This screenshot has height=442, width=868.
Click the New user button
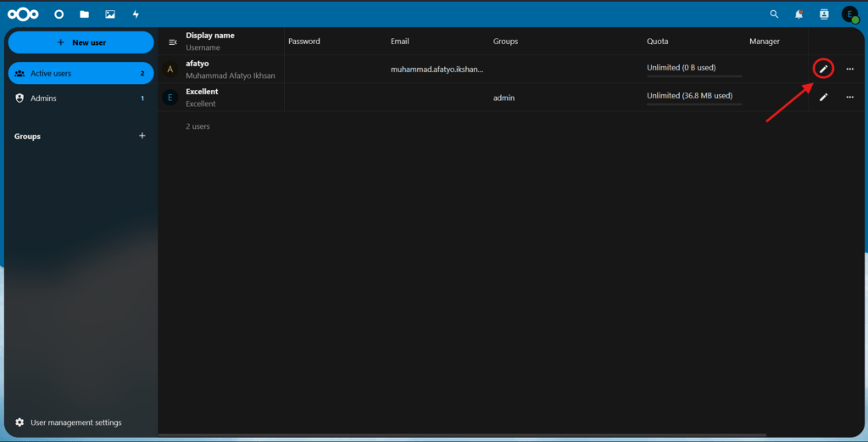point(81,42)
